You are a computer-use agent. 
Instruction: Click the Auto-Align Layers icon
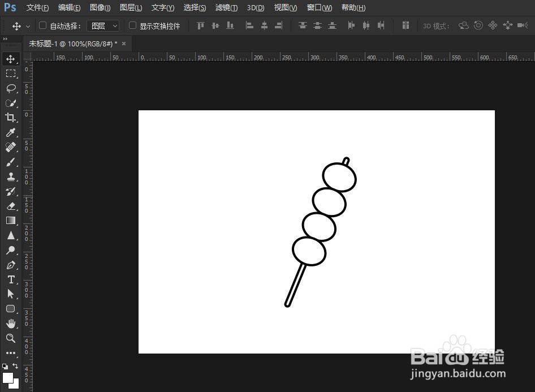(x=405, y=25)
